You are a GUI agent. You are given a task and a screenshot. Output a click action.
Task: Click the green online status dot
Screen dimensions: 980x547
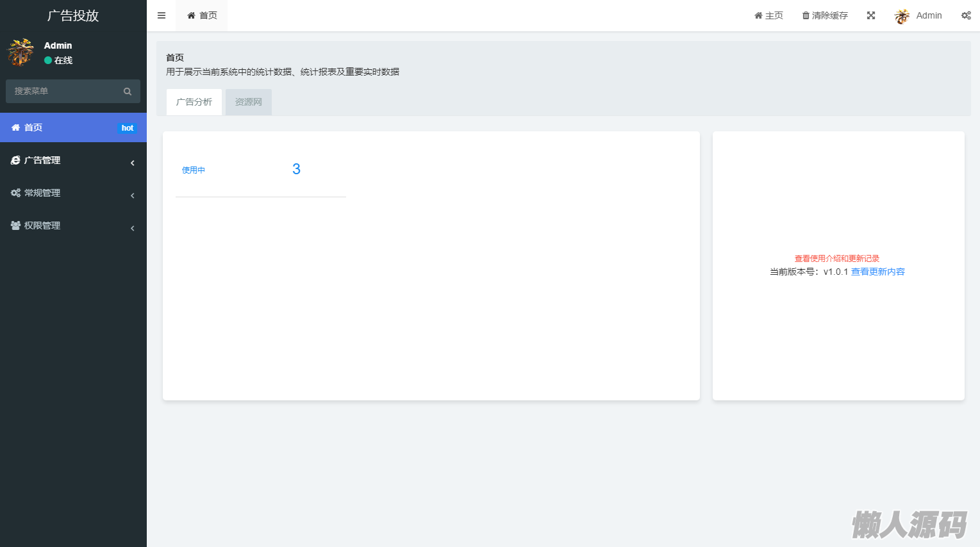click(x=48, y=60)
